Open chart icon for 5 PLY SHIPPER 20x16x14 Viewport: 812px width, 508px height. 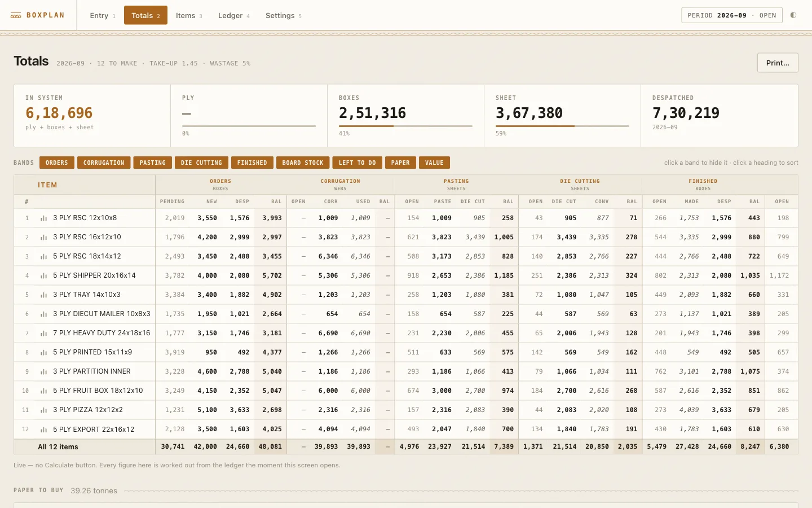click(x=43, y=275)
